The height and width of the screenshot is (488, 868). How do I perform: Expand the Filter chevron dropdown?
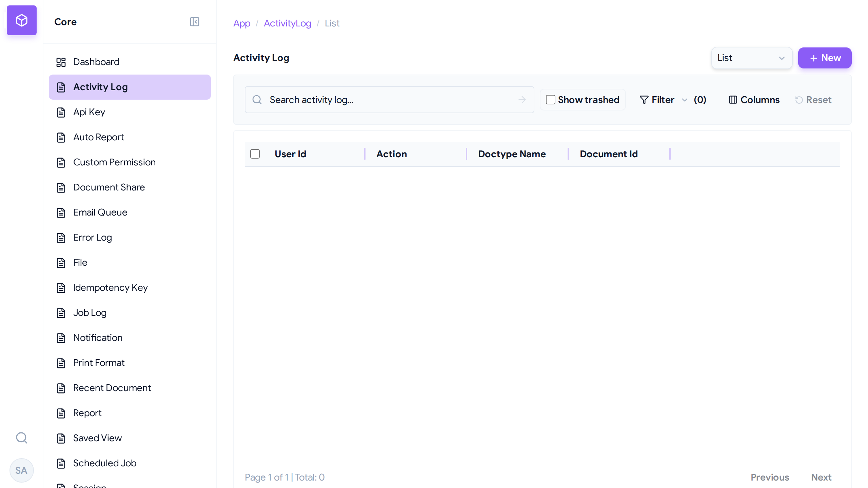coord(685,100)
